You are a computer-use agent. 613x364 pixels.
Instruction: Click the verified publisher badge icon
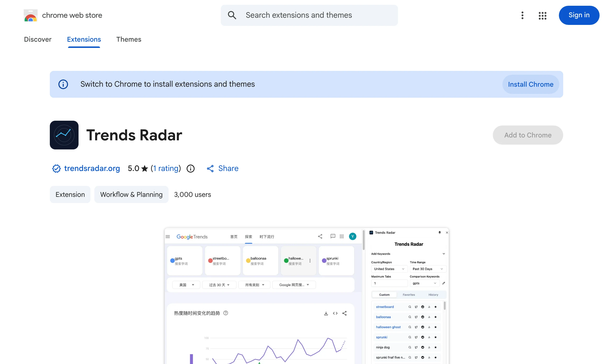pos(57,169)
